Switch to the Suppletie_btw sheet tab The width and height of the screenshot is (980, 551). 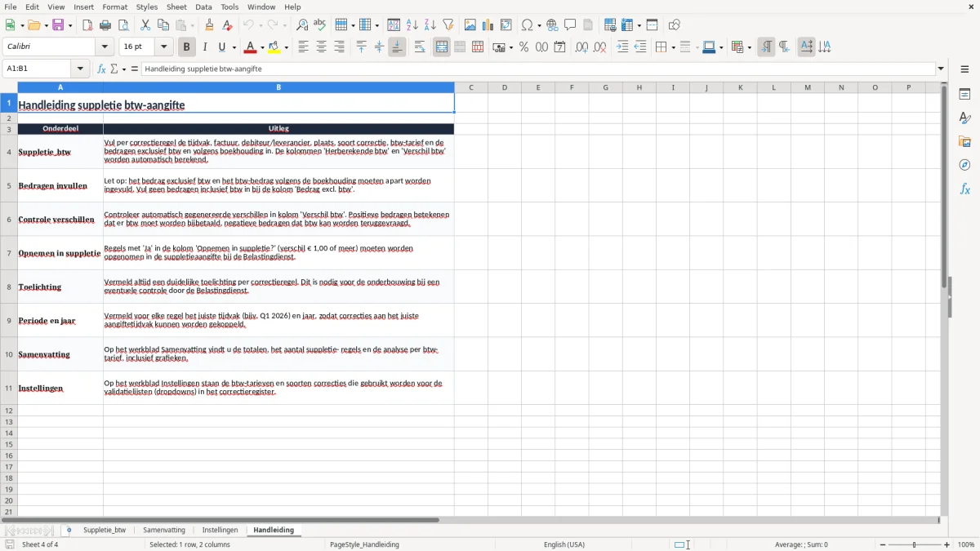pos(105,531)
